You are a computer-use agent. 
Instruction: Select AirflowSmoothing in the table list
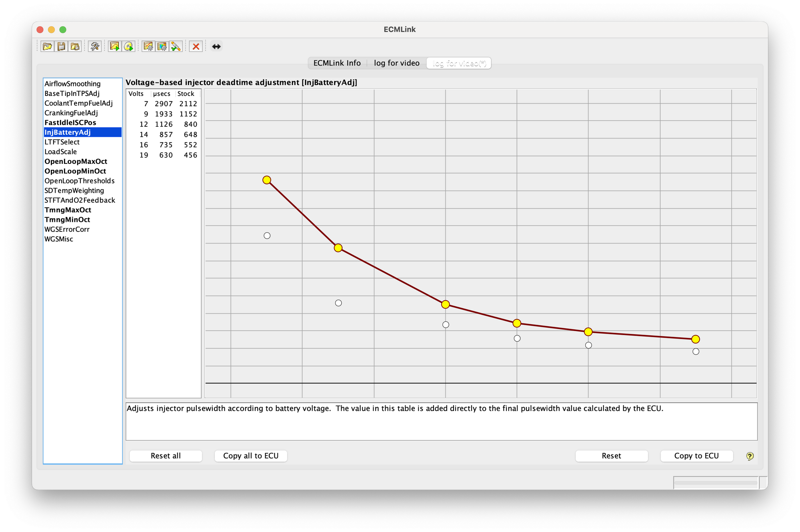82,84
